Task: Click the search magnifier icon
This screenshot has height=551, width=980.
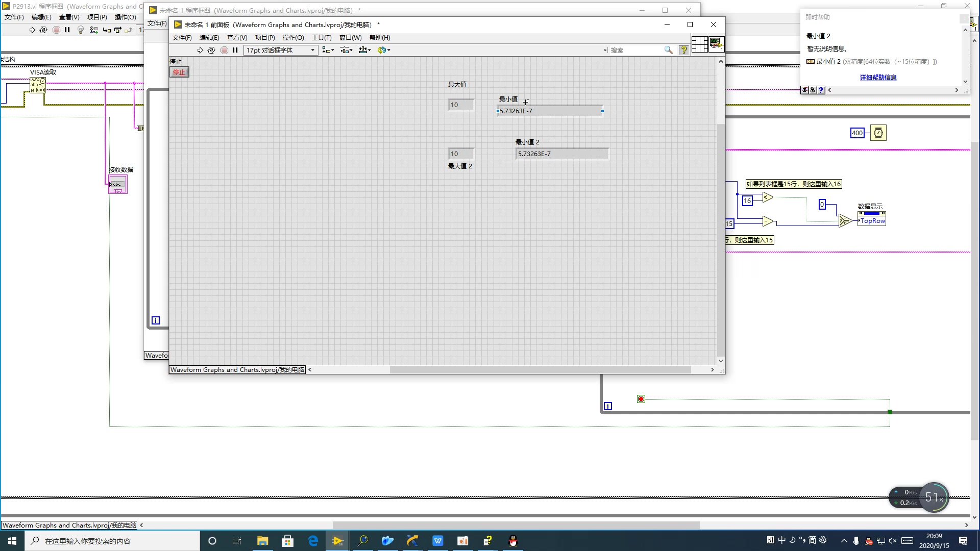Action: coord(668,50)
